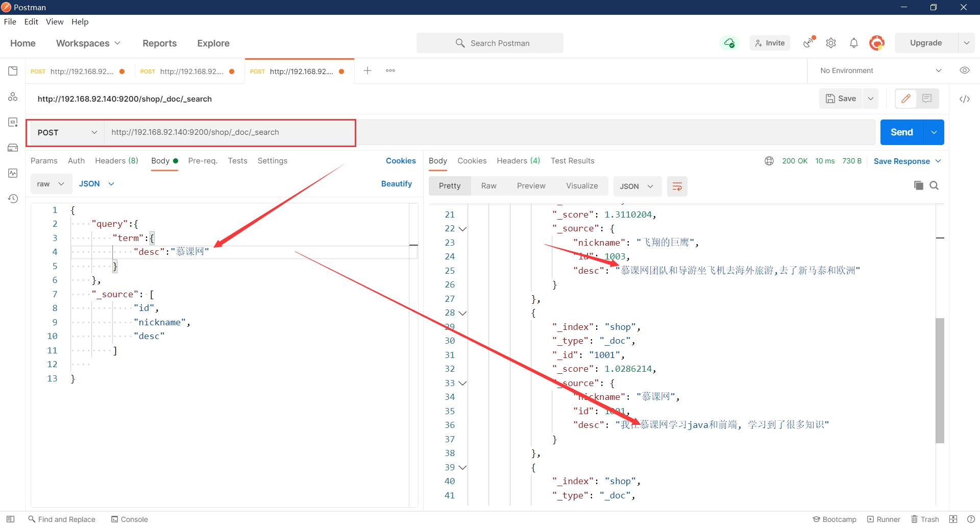Change the response JSON format dropdown
Image resolution: width=980 pixels, height=526 pixels.
[637, 186]
